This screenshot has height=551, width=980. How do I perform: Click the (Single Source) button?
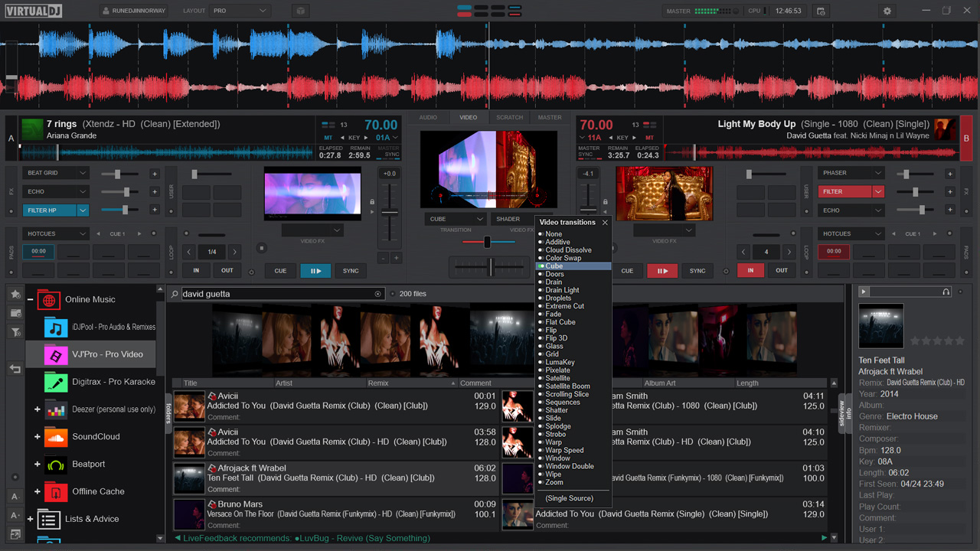(x=571, y=498)
